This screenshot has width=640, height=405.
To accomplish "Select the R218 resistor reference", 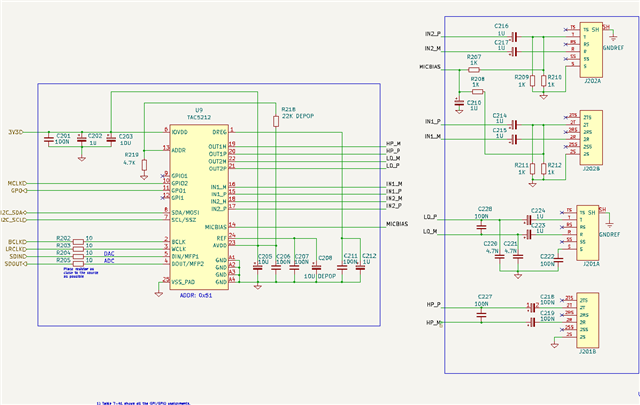I will pos(289,109).
